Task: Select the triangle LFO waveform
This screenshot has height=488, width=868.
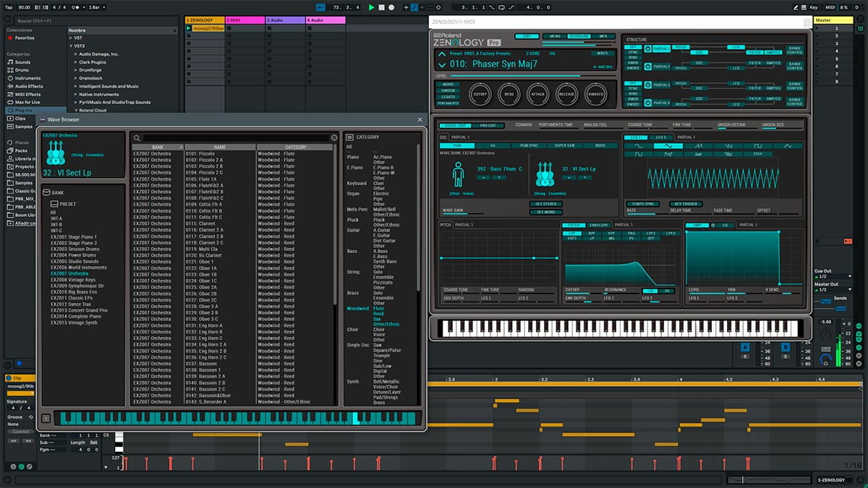Action: click(x=668, y=146)
